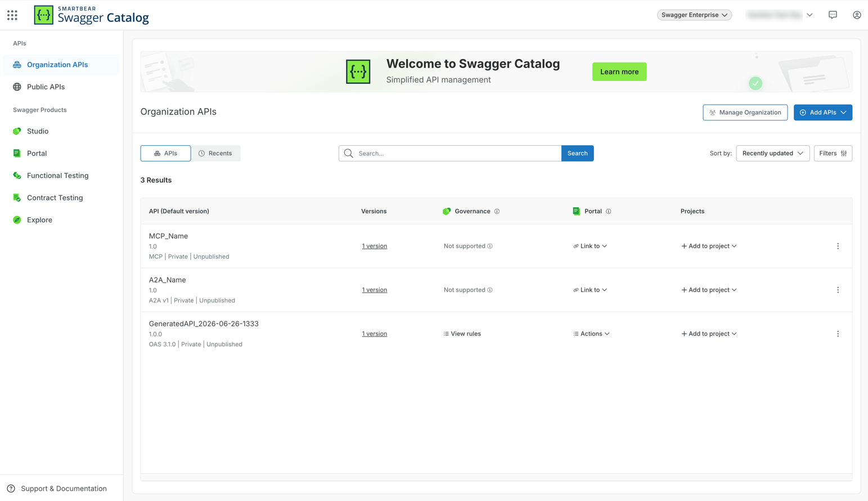This screenshot has height=501, width=868.
Task: Open 1 version link for A2A_Name
Action: (x=375, y=290)
